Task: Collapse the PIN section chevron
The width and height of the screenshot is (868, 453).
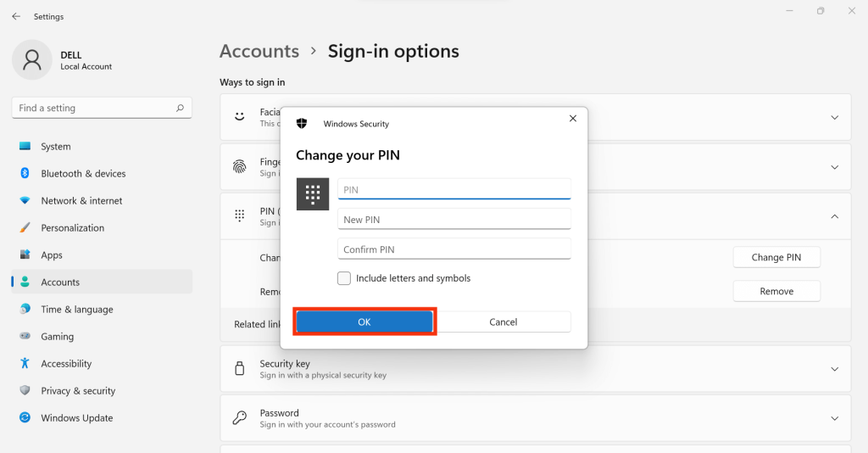Action: click(834, 216)
